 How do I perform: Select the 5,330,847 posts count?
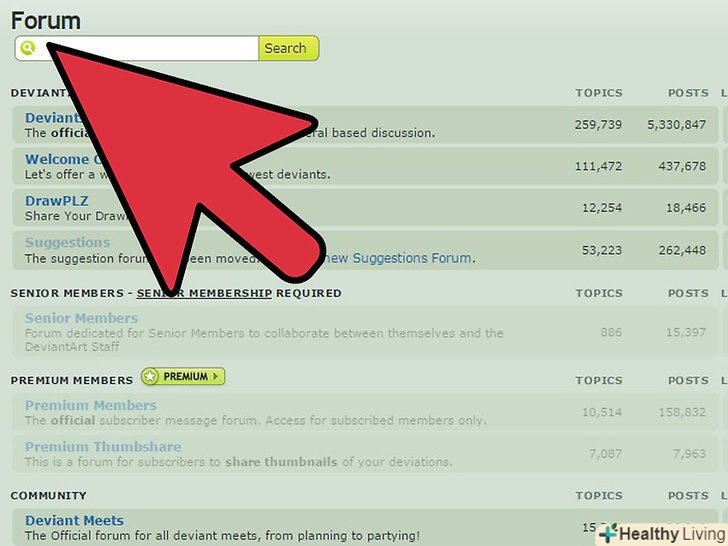pos(676,124)
